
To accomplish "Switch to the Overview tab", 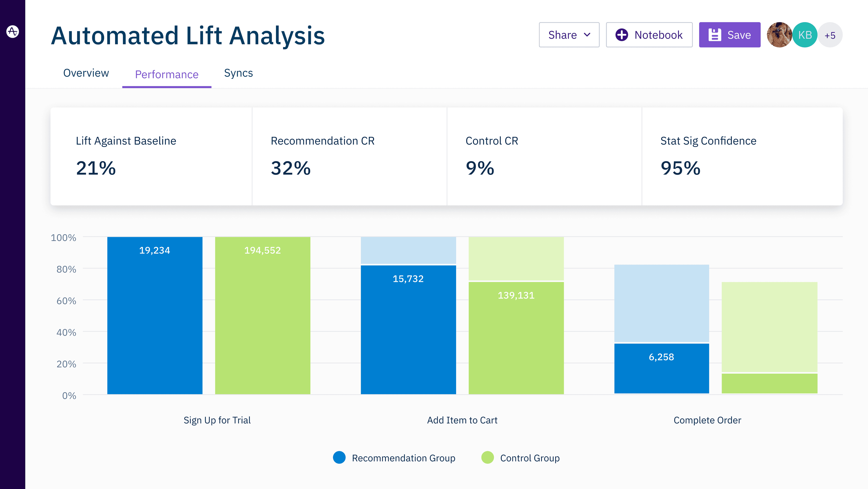I will click(x=86, y=73).
